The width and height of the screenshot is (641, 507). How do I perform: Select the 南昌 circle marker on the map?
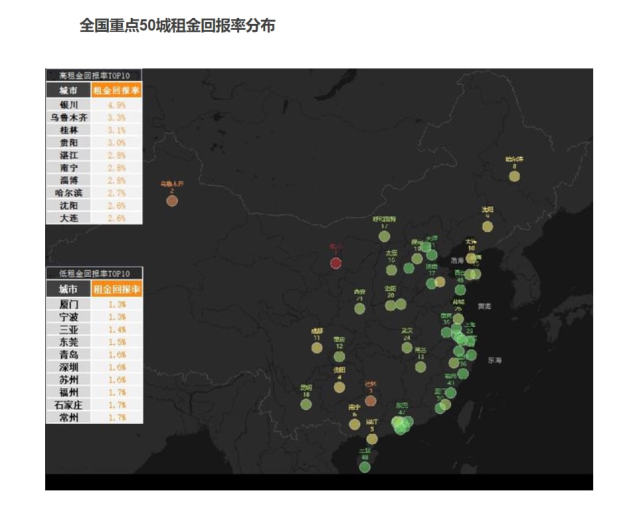tap(420, 367)
